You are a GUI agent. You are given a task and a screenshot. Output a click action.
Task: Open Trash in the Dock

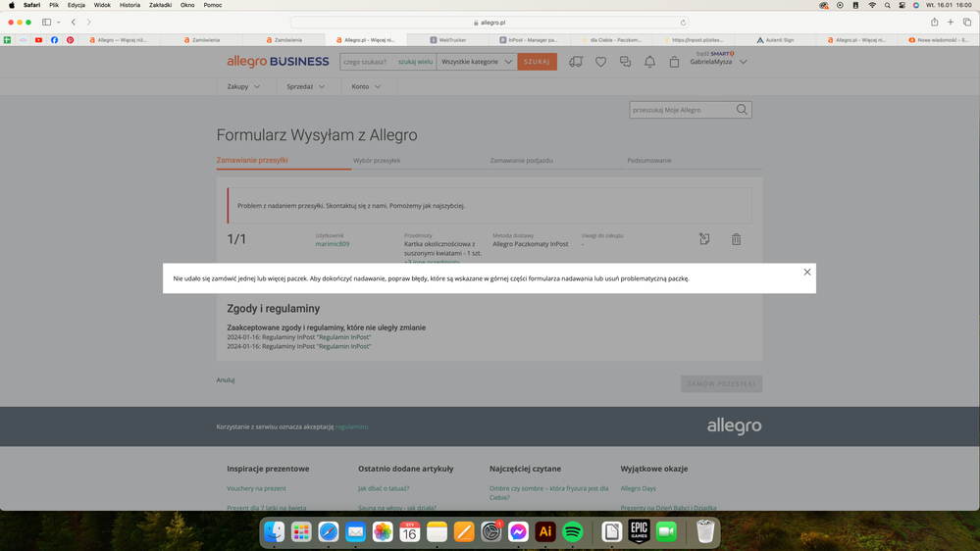pos(705,531)
